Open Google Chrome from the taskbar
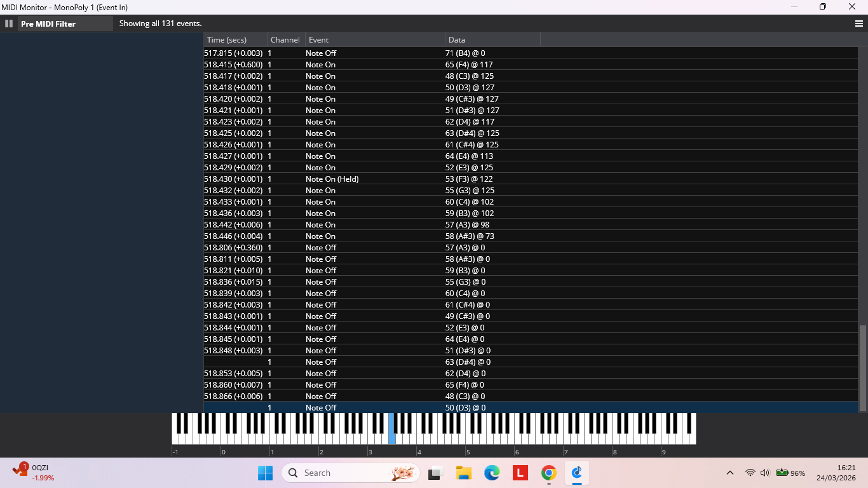 coord(549,473)
